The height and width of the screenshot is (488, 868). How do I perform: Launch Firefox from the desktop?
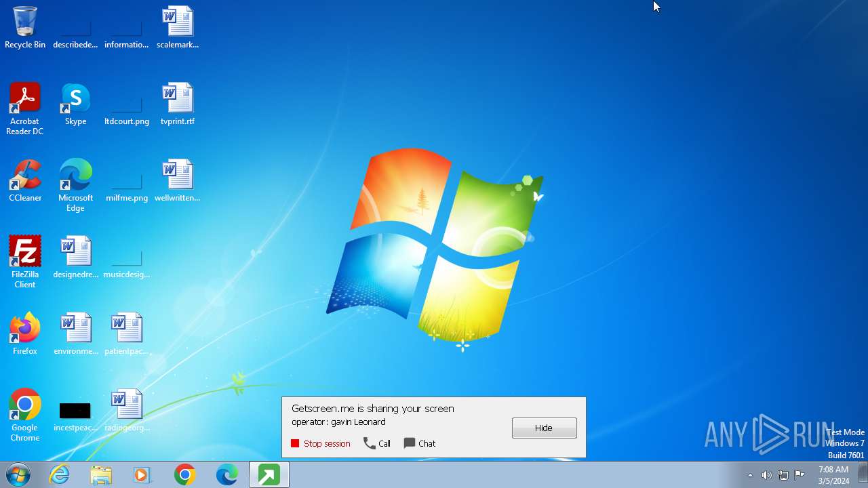(x=25, y=334)
